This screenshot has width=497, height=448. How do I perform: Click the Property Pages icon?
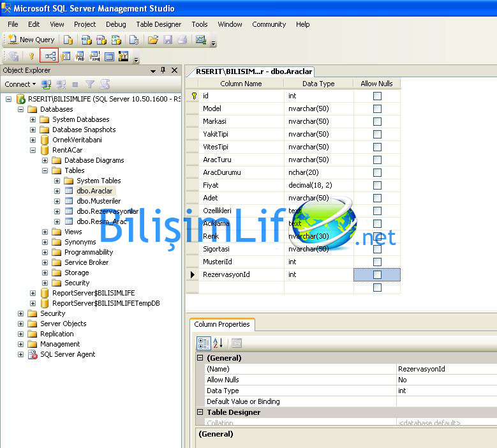[x=237, y=343]
